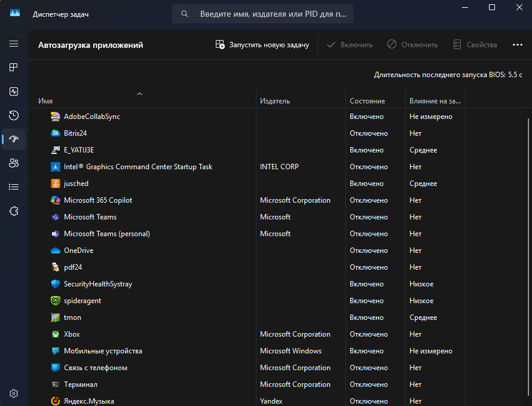Click Низкое impact in spideragent row
Image resolution: width=532 pixels, height=406 pixels.
pos(421,301)
